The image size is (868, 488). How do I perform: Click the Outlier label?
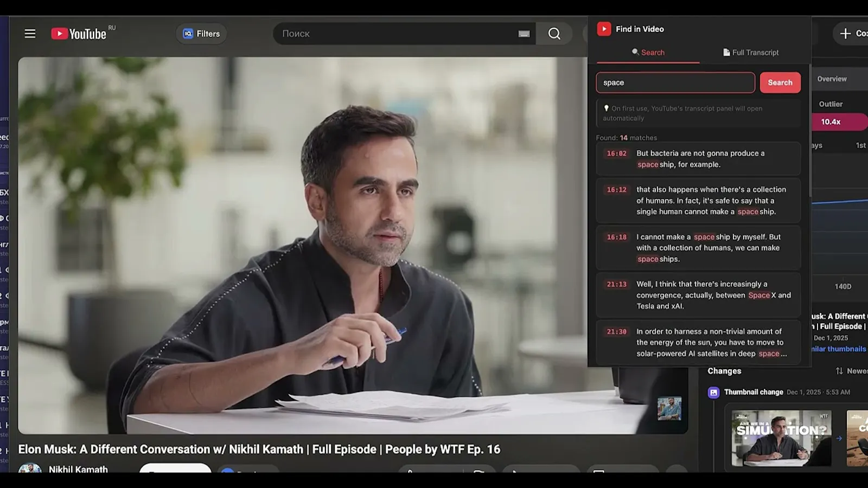[x=831, y=104]
